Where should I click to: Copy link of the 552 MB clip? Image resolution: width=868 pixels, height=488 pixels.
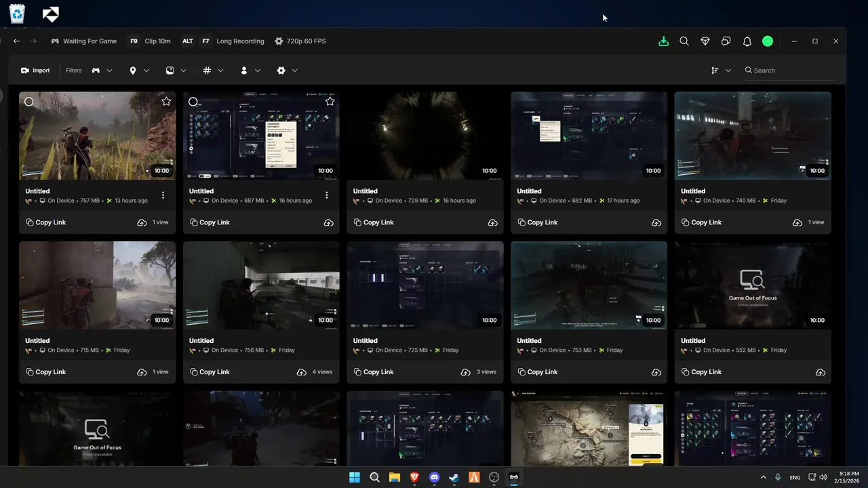pyautogui.click(x=702, y=372)
